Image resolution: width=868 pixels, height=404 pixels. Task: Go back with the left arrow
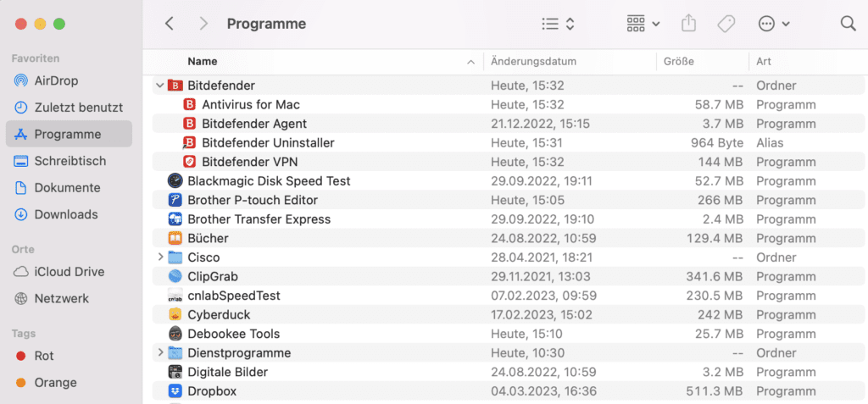(x=170, y=24)
